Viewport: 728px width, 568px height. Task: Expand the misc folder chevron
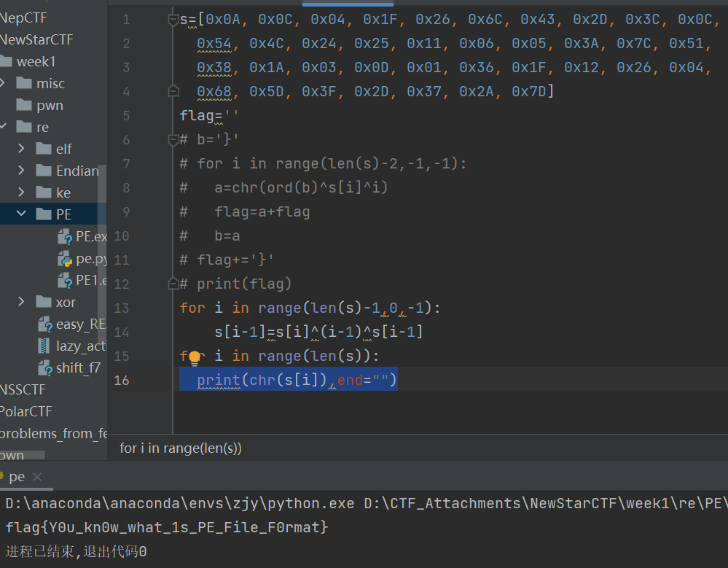(x=4, y=83)
